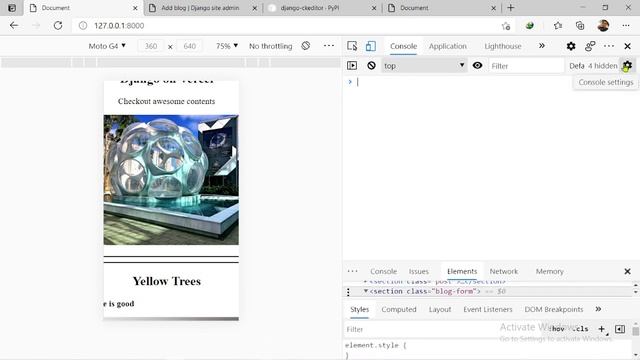
Task: Open drawer more options menu
Action: click(x=352, y=271)
